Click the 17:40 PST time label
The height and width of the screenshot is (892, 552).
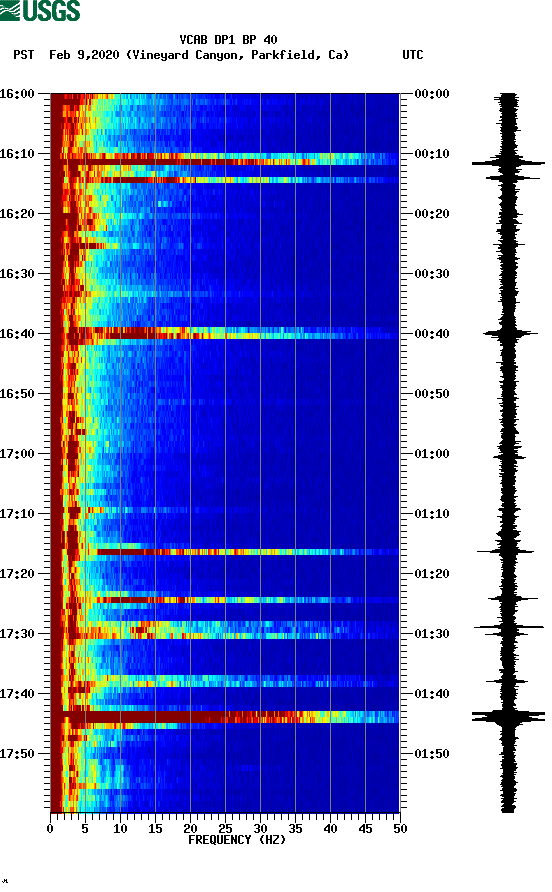coord(17,693)
